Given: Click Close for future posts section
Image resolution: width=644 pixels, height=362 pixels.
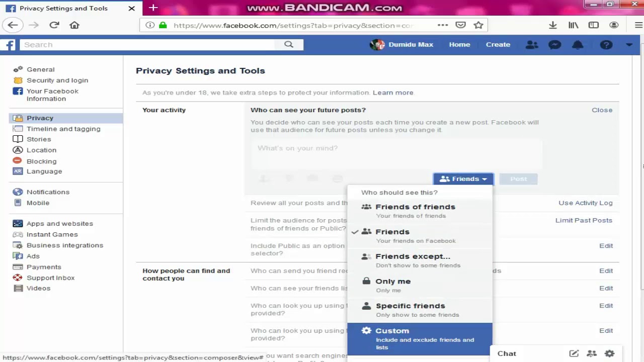Looking at the screenshot, I should 602,110.
